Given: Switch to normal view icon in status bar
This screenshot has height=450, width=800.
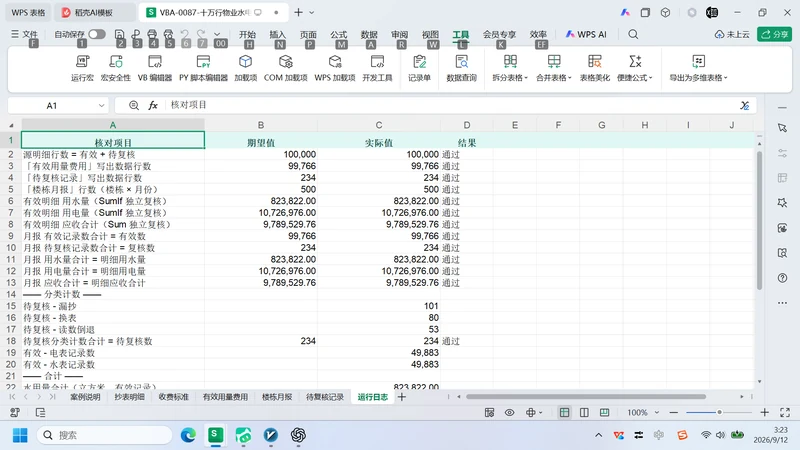Looking at the screenshot, I should point(564,412).
